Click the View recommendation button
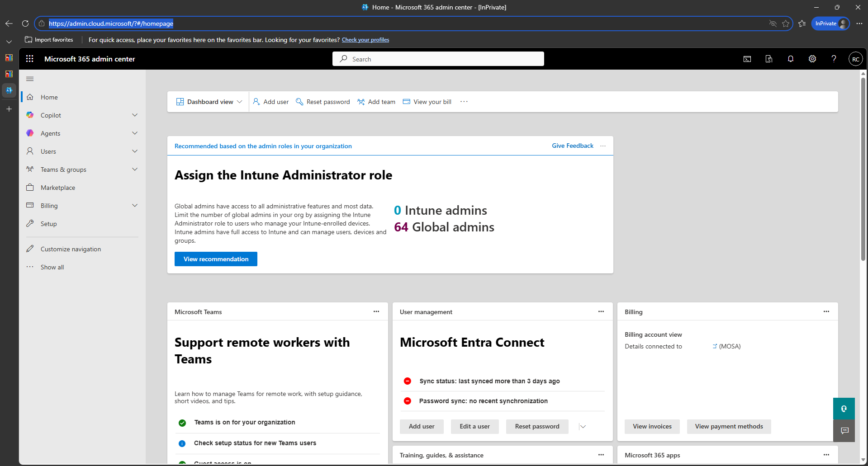The width and height of the screenshot is (868, 466). pyautogui.click(x=216, y=259)
